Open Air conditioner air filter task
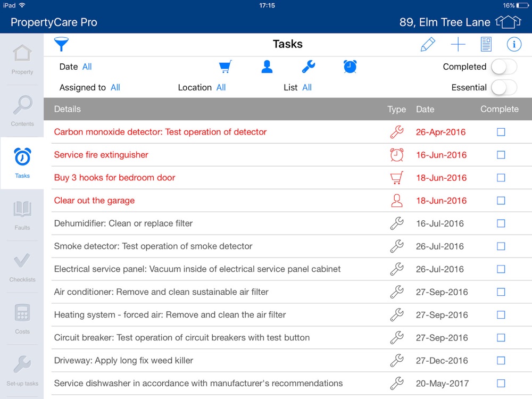The height and width of the screenshot is (399, 532). click(161, 292)
